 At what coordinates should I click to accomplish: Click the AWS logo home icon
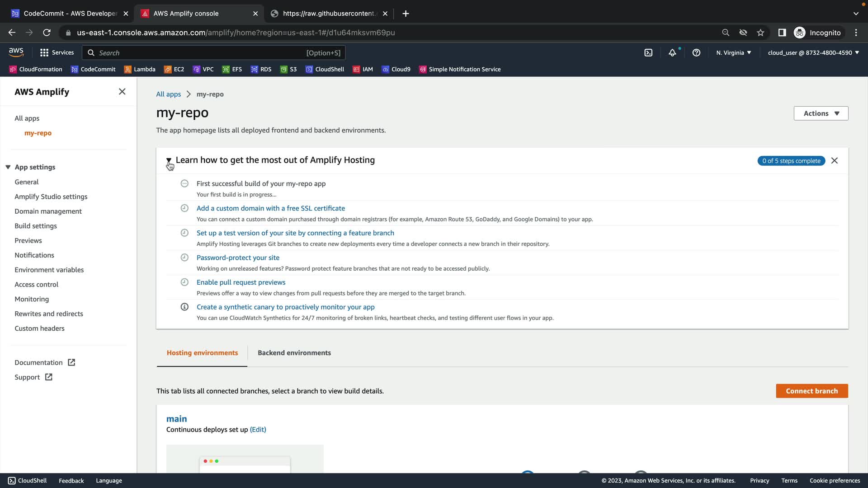[16, 52]
